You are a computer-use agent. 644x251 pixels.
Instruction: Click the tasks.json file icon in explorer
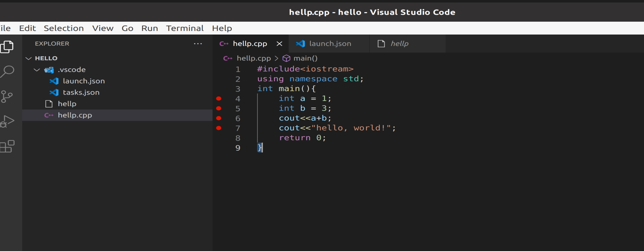point(54,92)
